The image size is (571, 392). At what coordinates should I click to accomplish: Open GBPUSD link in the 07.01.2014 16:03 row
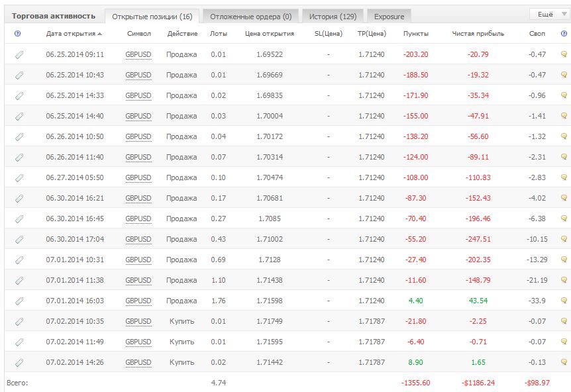(138, 301)
